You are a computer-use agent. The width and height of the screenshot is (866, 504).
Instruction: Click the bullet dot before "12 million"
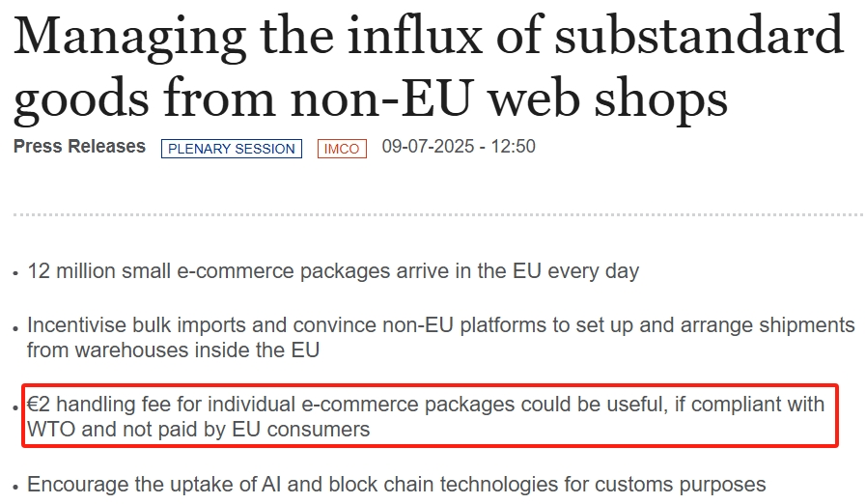16,273
